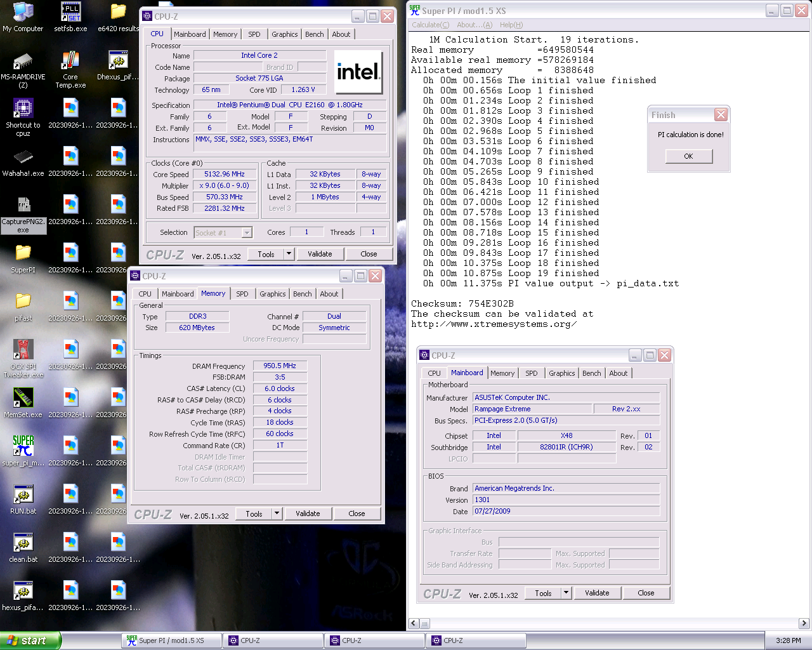Launch MemSet.exe desktop icon

coord(23,403)
